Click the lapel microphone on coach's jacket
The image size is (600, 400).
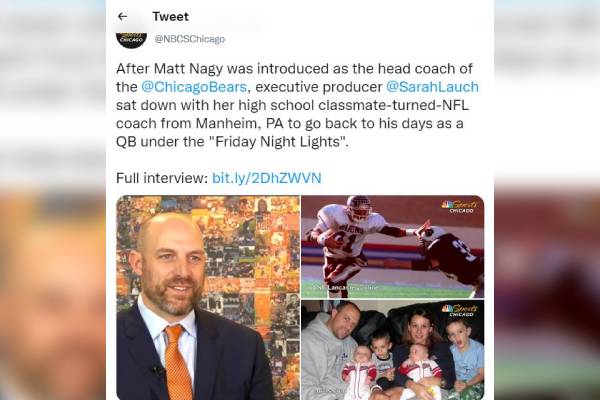pos(157,371)
